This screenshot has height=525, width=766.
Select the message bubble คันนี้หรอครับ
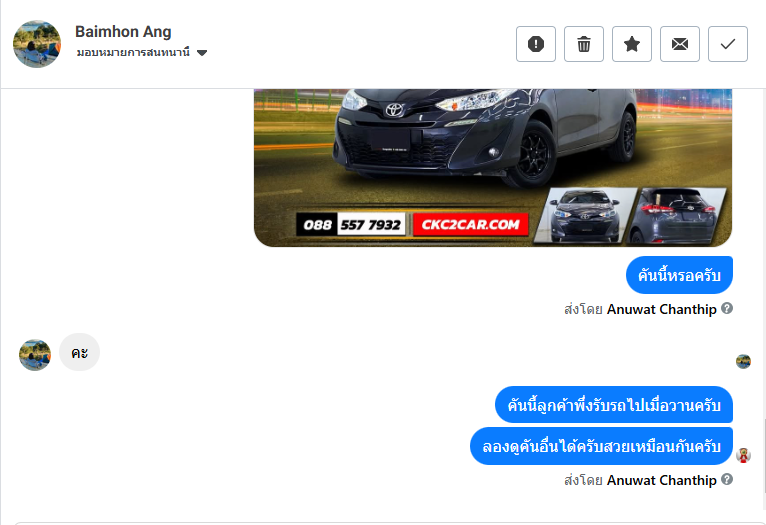tap(679, 275)
